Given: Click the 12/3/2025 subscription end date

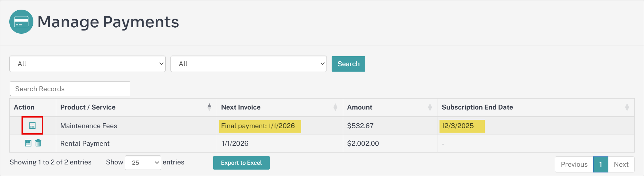Looking at the screenshot, I should (457, 126).
